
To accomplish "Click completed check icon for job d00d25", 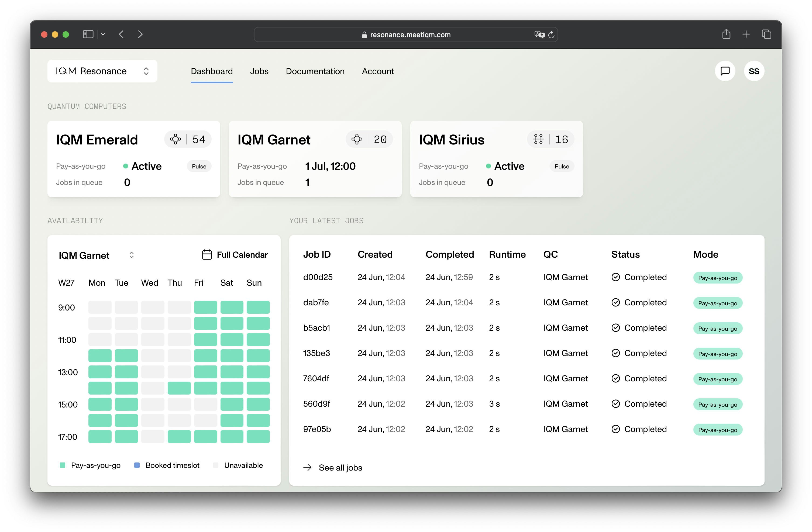I will click(616, 277).
